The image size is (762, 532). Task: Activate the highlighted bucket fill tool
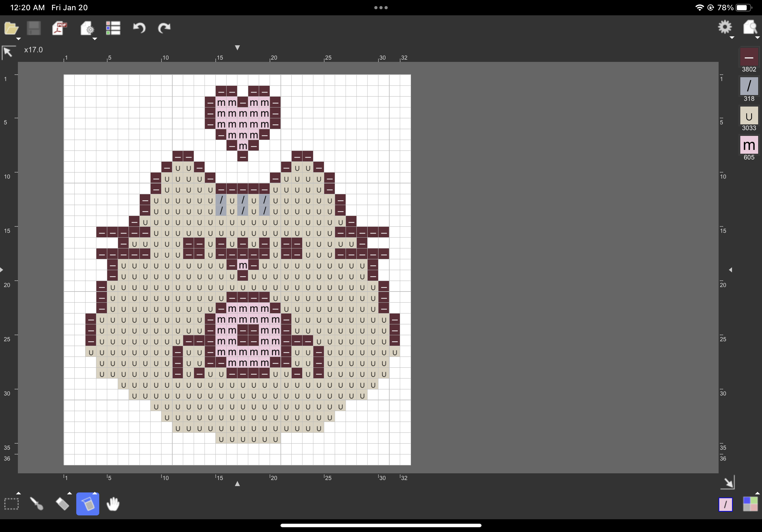coord(88,504)
